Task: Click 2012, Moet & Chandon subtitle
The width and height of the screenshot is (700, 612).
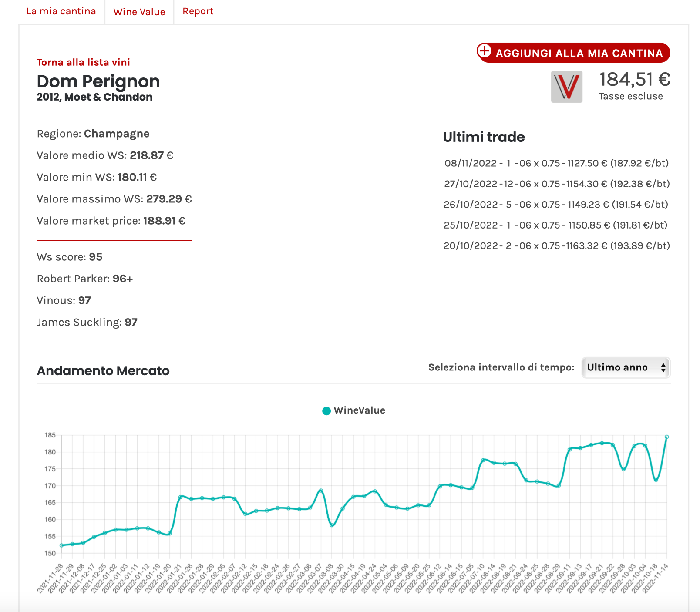Action: point(94,97)
